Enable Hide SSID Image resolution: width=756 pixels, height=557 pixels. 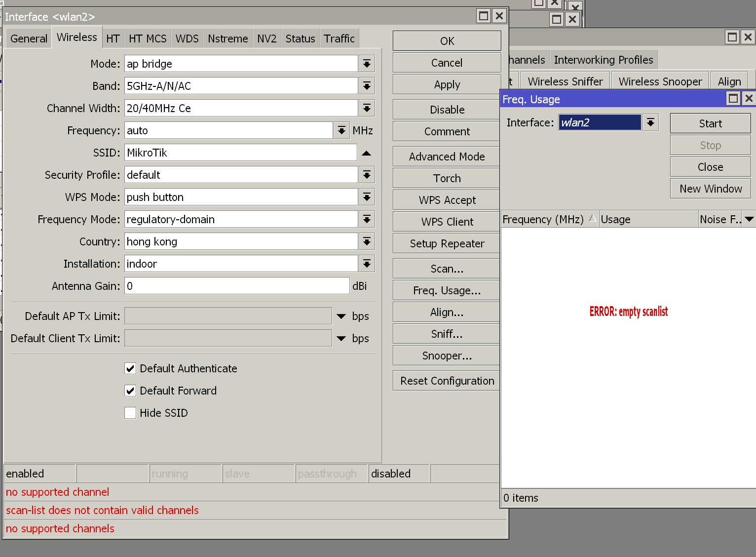(130, 412)
